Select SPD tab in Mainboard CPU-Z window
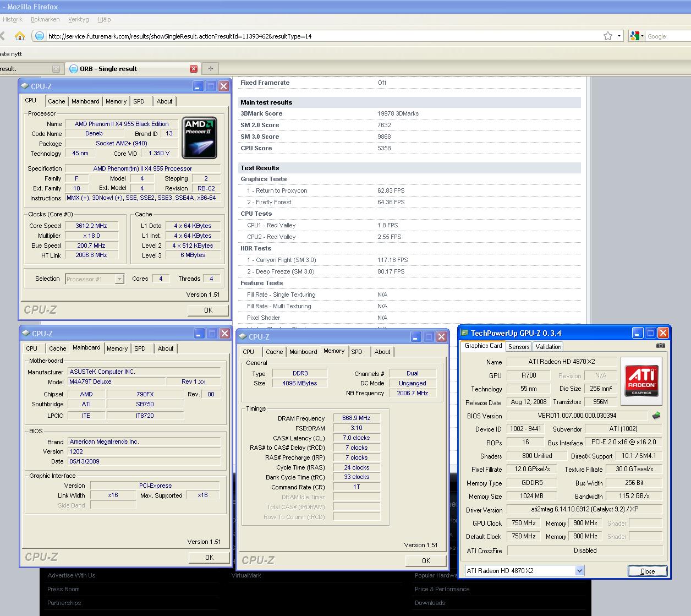 (140, 348)
